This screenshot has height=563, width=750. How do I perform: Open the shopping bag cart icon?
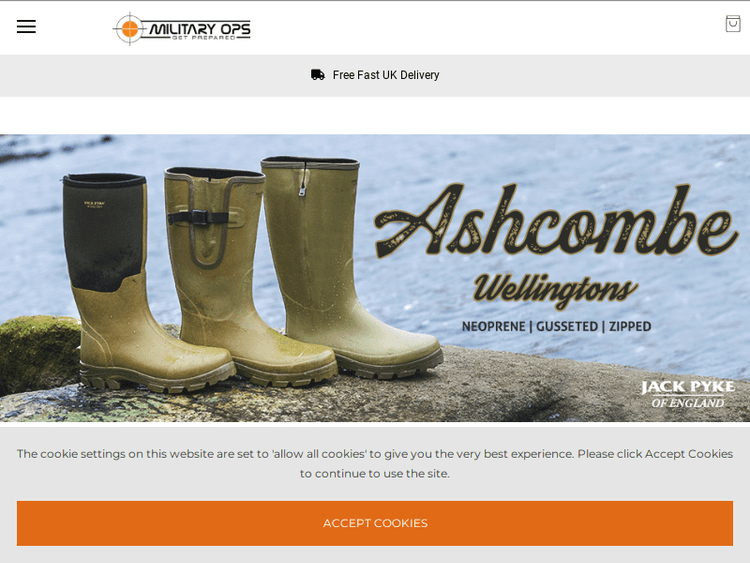coord(733,23)
